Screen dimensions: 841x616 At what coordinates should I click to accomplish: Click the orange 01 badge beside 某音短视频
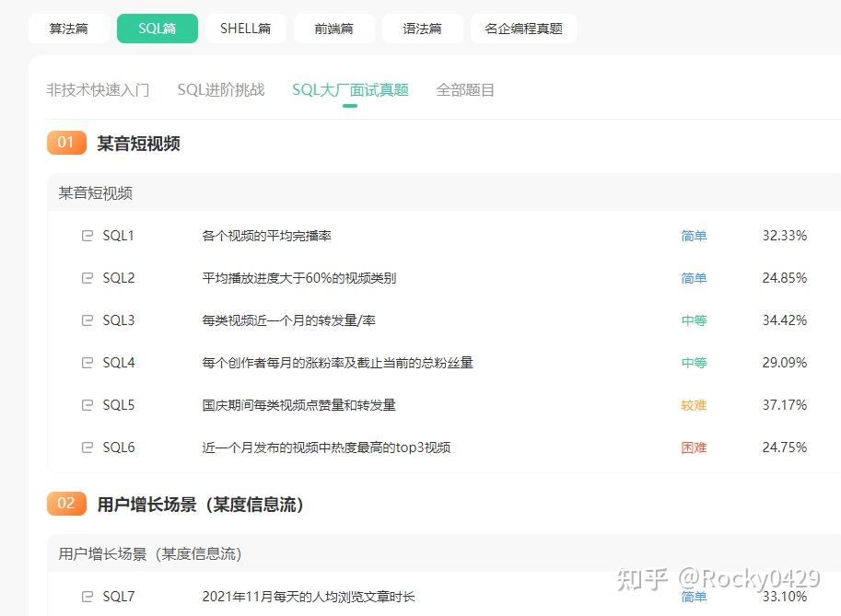click(x=65, y=143)
